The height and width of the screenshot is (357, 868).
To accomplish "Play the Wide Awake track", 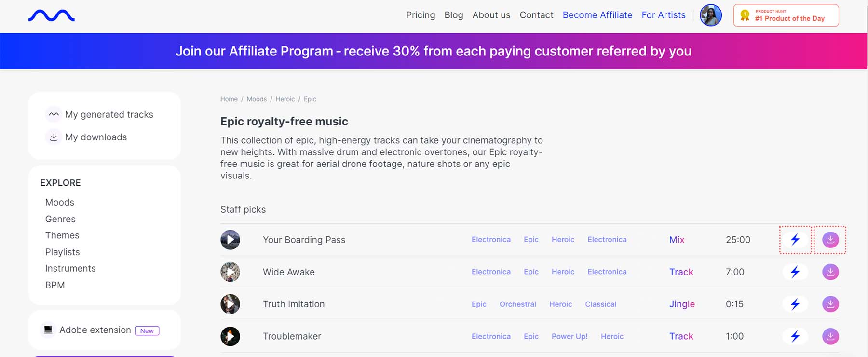I will tap(231, 272).
